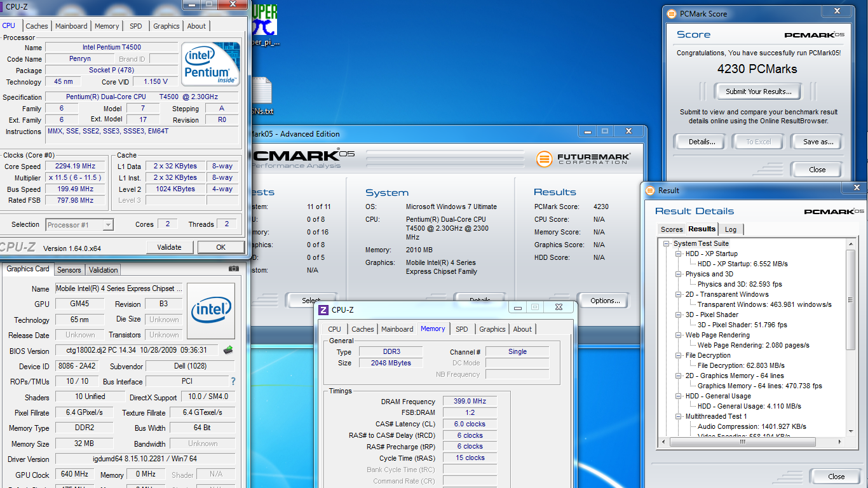Screen dimensions: 868x488
Task: Close the CPU-Z Memory timings window
Action: 558,307
